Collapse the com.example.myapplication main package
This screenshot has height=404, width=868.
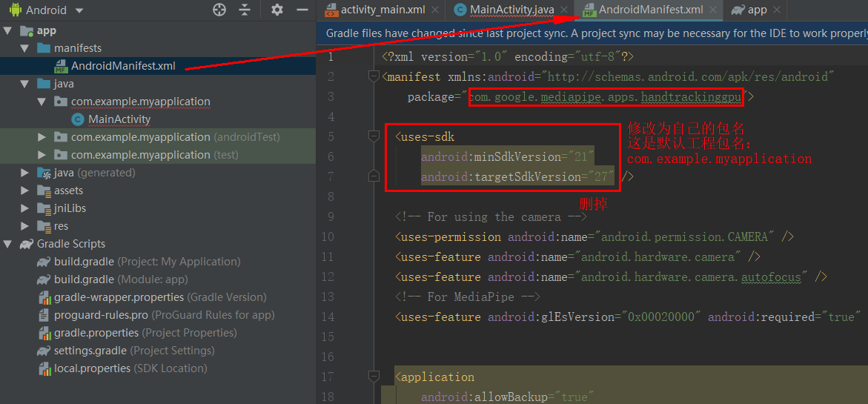coord(42,102)
